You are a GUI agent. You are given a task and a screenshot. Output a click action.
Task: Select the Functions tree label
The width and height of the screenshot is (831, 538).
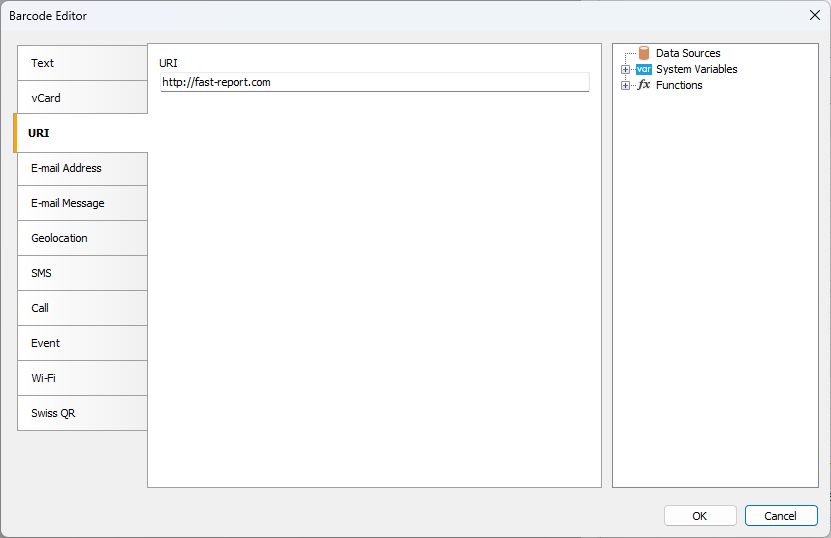[679, 85]
